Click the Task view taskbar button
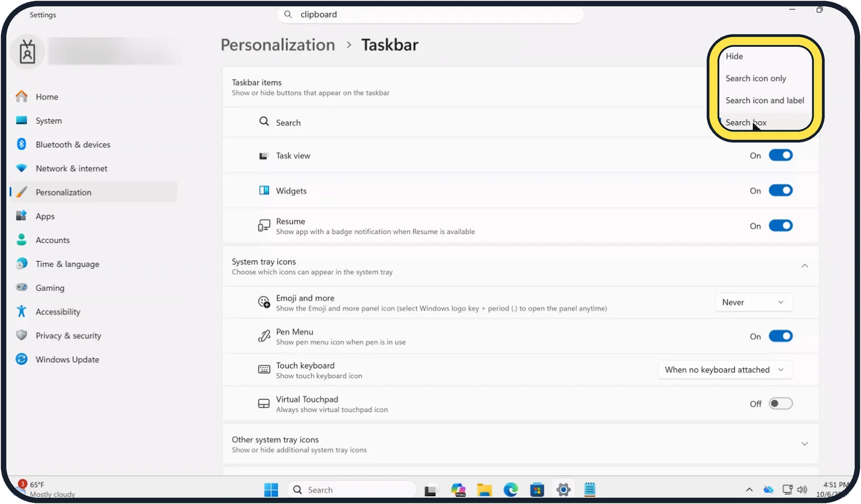Screen dimensions: 861x504 (431, 490)
